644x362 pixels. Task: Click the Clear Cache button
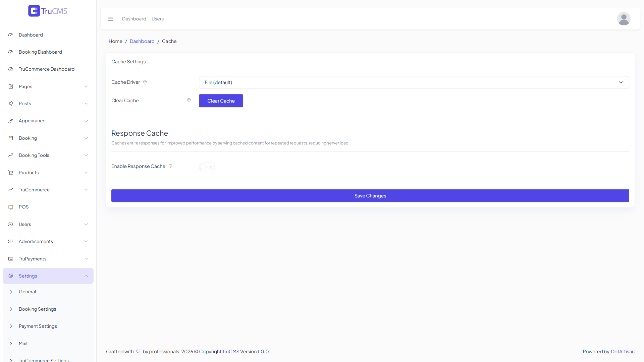[221, 101]
